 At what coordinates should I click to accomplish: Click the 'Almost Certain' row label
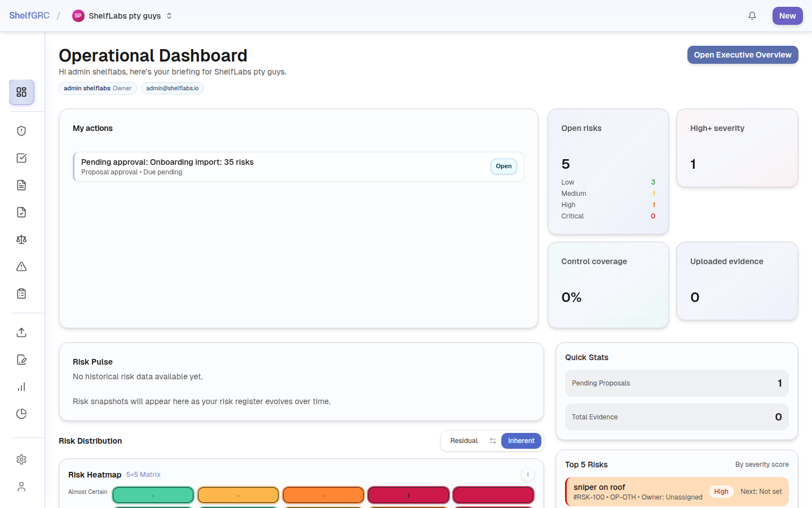coord(87,492)
